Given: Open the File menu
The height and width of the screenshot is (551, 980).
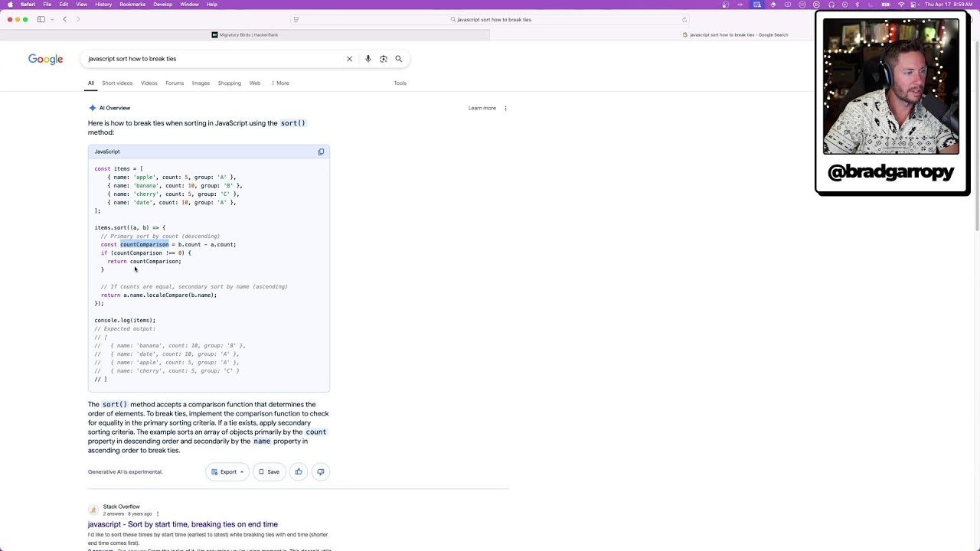Looking at the screenshot, I should tap(47, 5).
